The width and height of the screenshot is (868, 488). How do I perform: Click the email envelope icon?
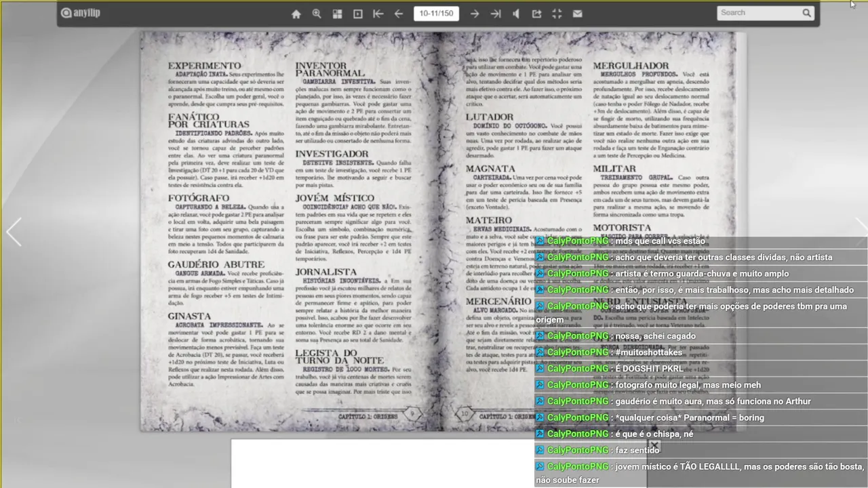[577, 14]
